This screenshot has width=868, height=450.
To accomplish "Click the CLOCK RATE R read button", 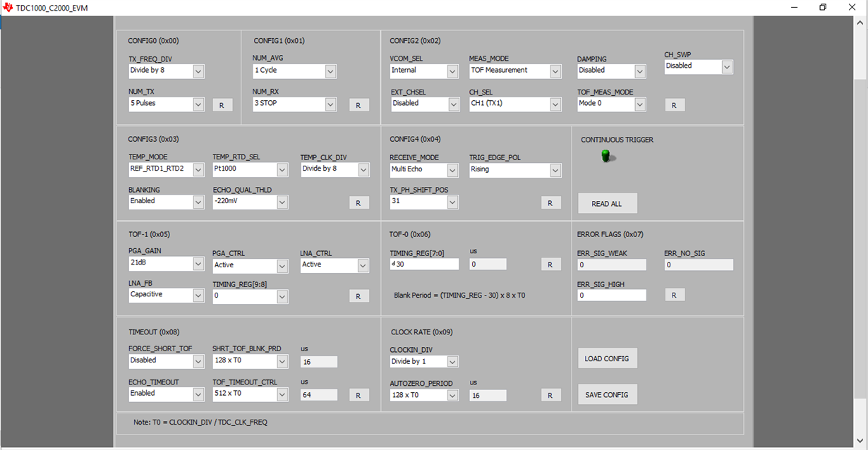I will (550, 395).
